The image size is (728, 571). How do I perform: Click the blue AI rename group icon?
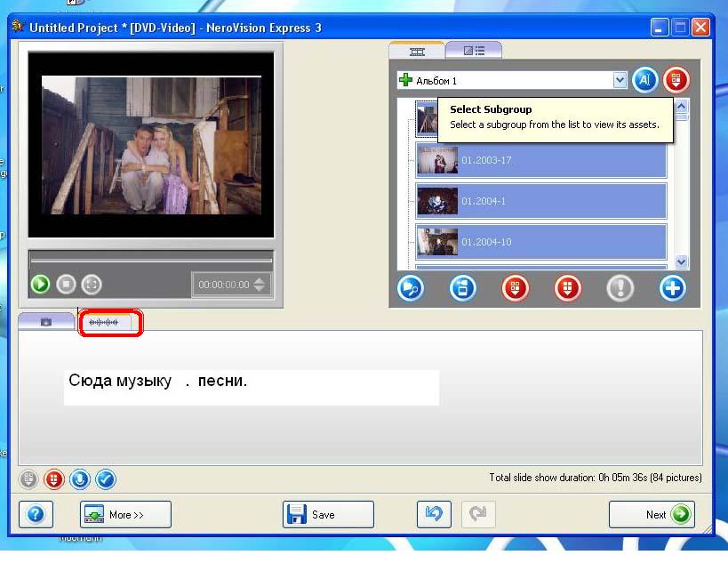[x=645, y=80]
